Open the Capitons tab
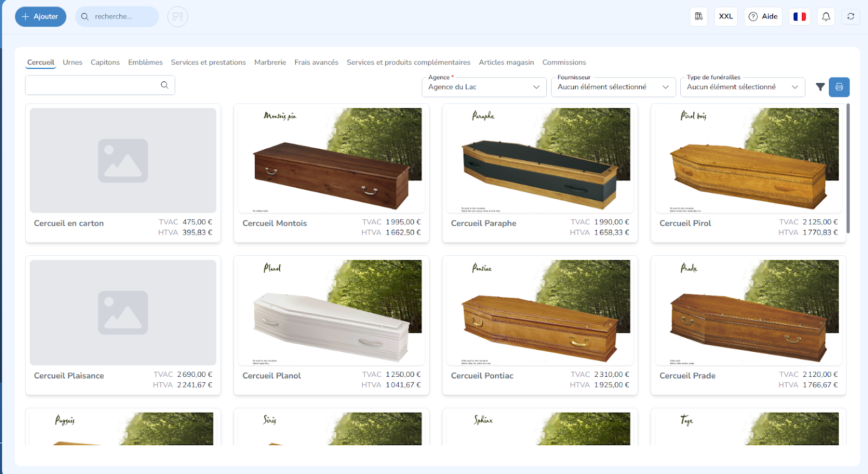Viewport: 868px width, 474px height. (105, 62)
